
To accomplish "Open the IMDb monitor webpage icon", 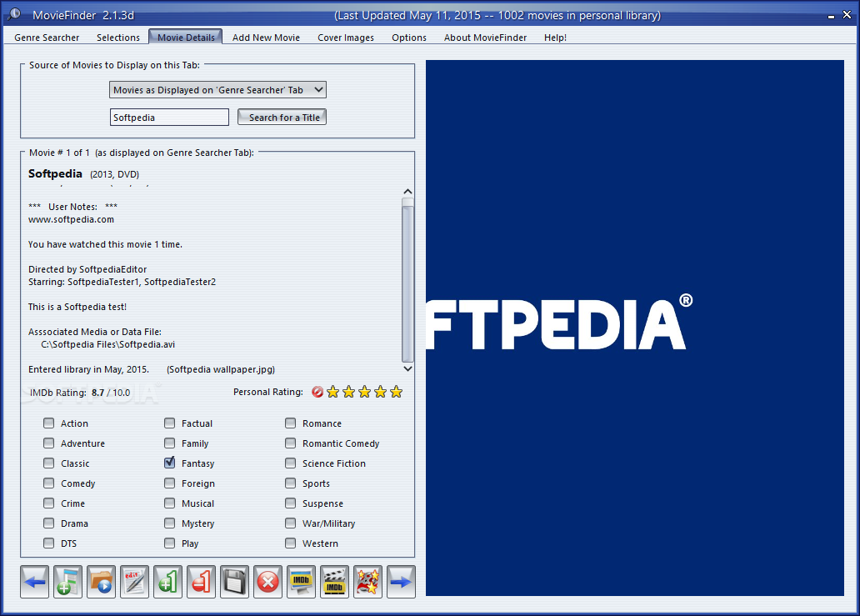I will pyautogui.click(x=301, y=582).
